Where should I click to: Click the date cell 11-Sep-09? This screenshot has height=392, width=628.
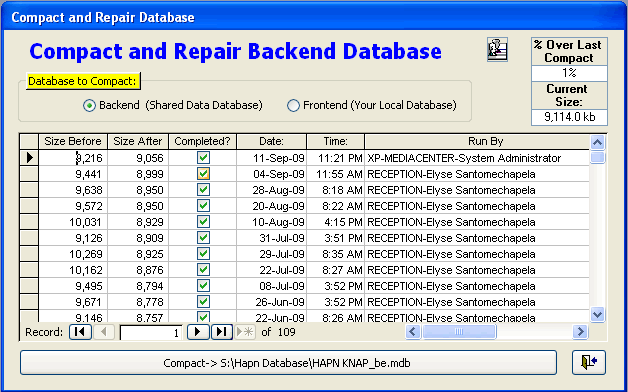point(272,158)
